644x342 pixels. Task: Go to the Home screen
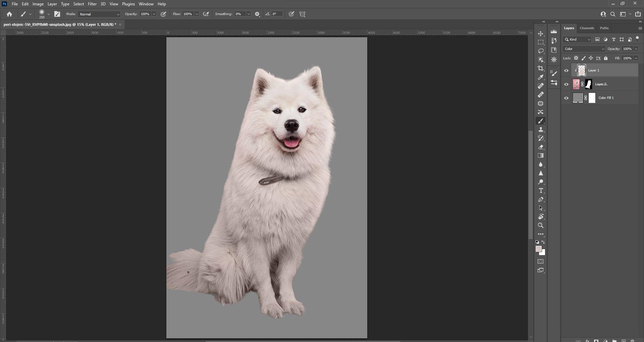(9, 14)
